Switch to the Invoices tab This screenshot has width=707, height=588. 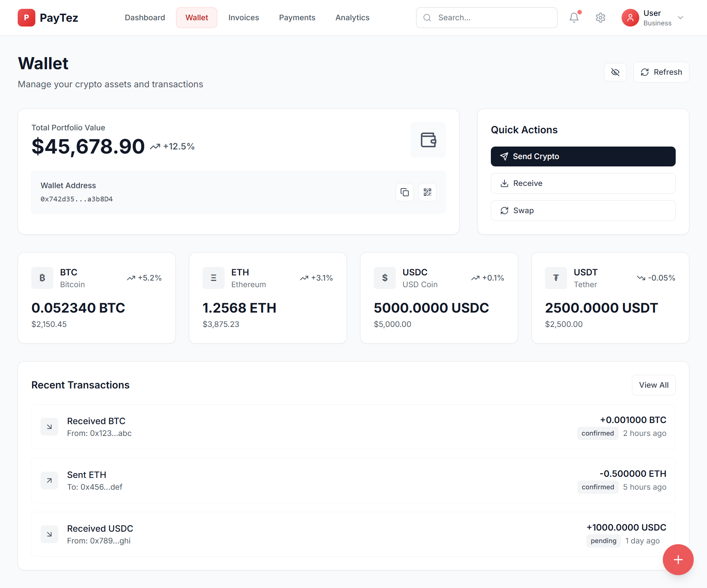pyautogui.click(x=243, y=18)
